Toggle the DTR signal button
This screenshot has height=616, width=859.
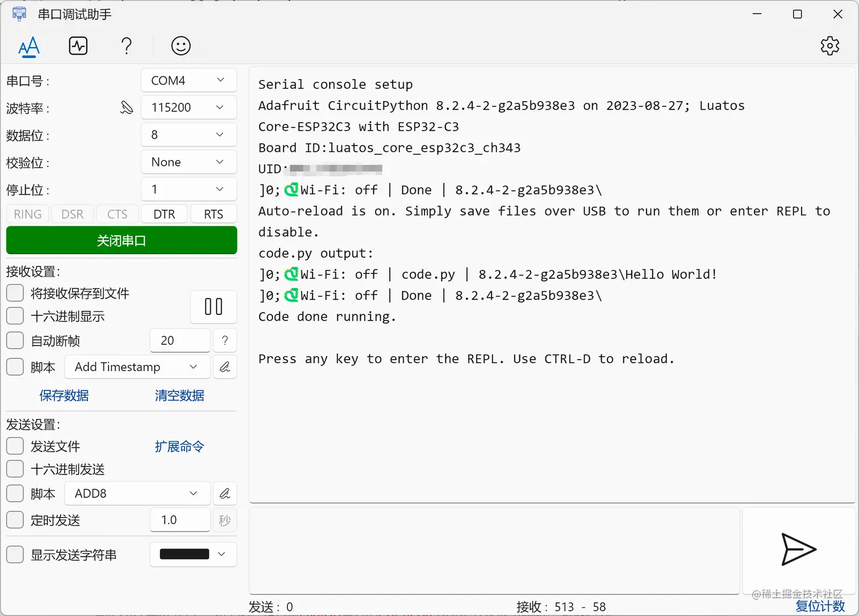click(x=164, y=214)
